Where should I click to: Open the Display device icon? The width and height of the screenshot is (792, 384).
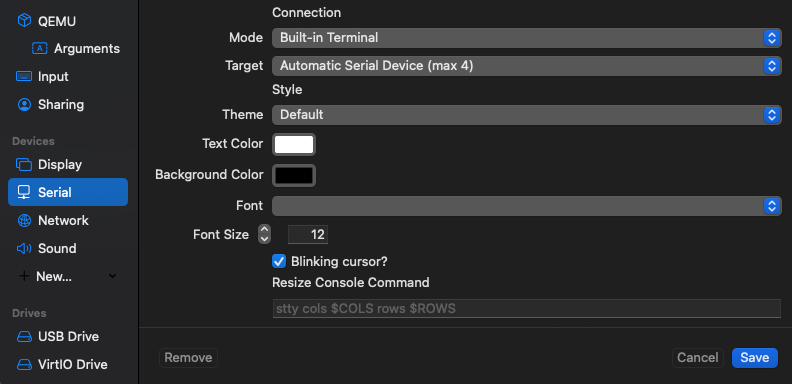24,165
